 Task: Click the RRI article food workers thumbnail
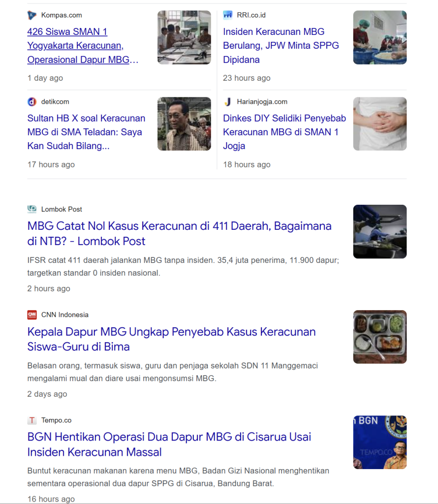click(x=379, y=37)
